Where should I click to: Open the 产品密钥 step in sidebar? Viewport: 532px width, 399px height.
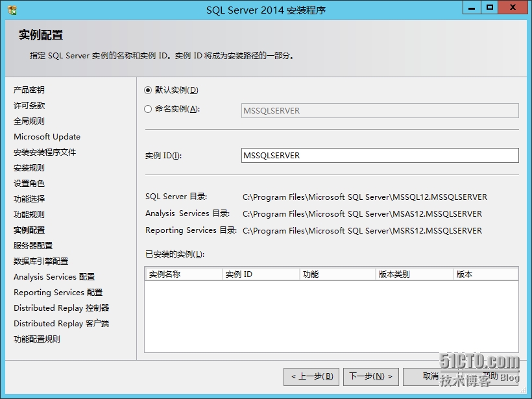(x=29, y=90)
